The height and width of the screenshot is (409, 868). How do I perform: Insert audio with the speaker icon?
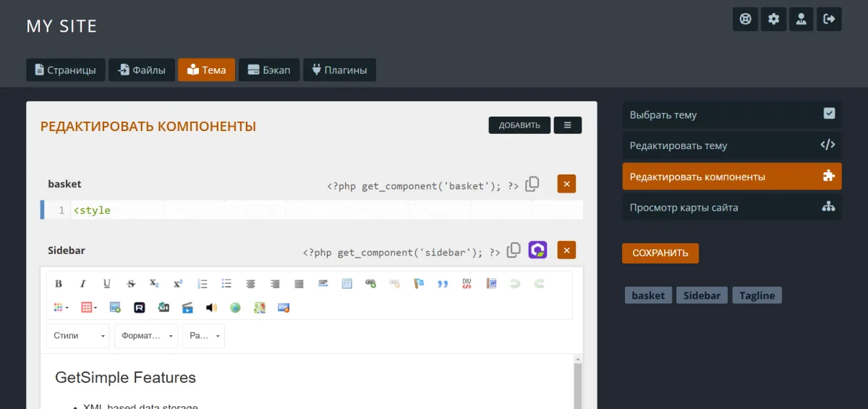pyautogui.click(x=211, y=308)
